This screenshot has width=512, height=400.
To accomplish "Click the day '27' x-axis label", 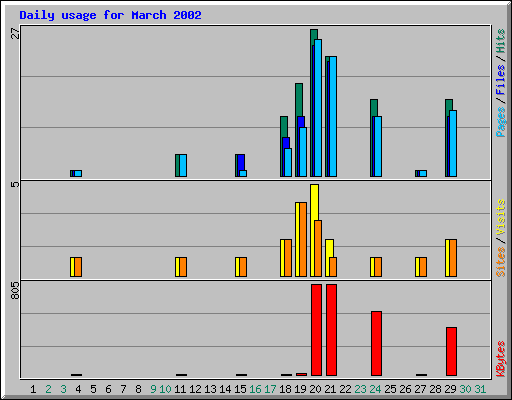I will click(420, 389).
